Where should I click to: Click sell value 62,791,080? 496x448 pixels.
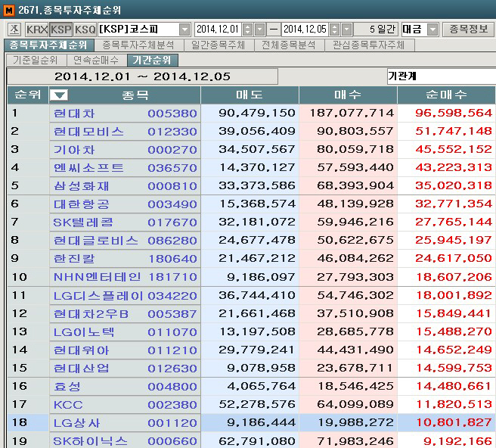[x=256, y=440]
